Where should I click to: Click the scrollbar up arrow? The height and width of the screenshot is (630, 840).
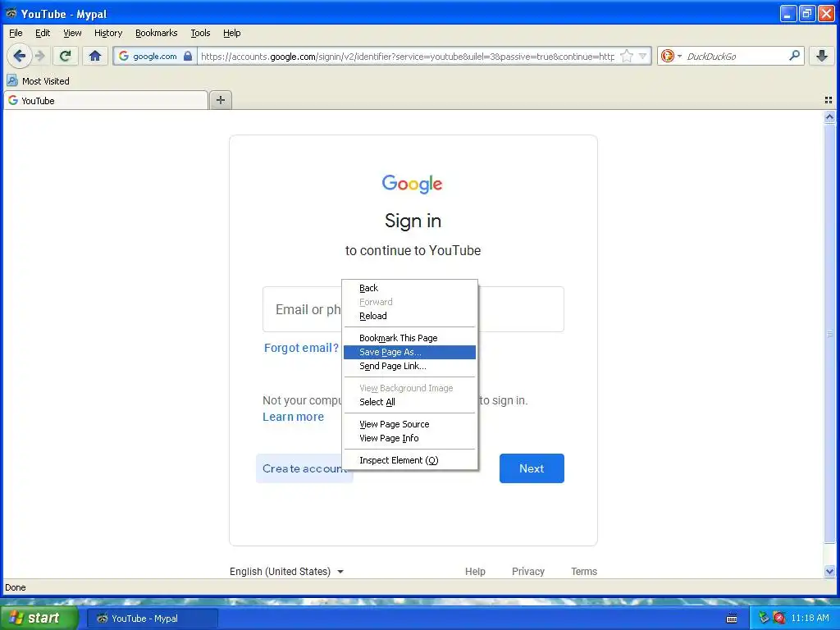click(x=829, y=116)
